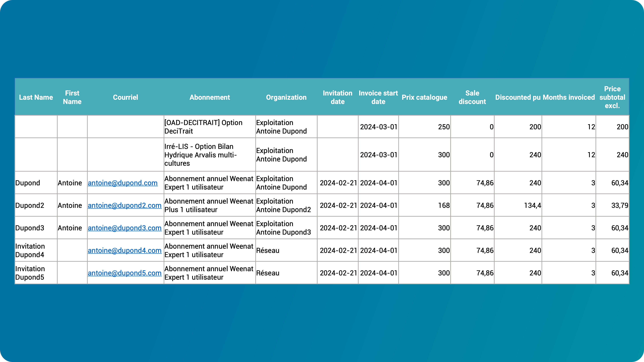Open the antoine@dupond4.com email link
The height and width of the screenshot is (362, 644).
coord(125,250)
